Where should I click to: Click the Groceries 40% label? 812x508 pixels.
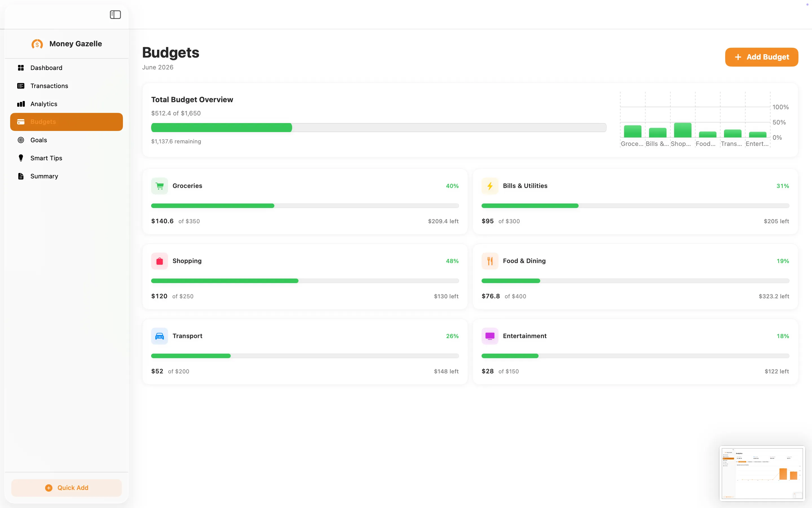(452, 186)
